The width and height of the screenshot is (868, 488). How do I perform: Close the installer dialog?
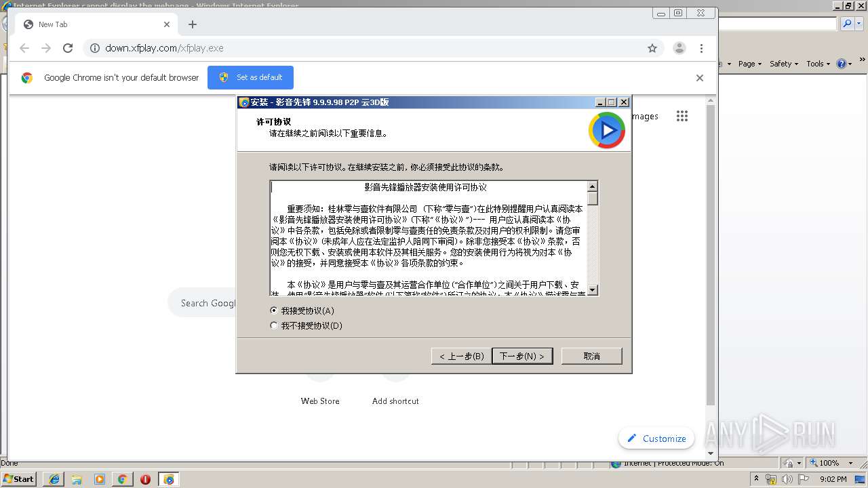click(624, 102)
